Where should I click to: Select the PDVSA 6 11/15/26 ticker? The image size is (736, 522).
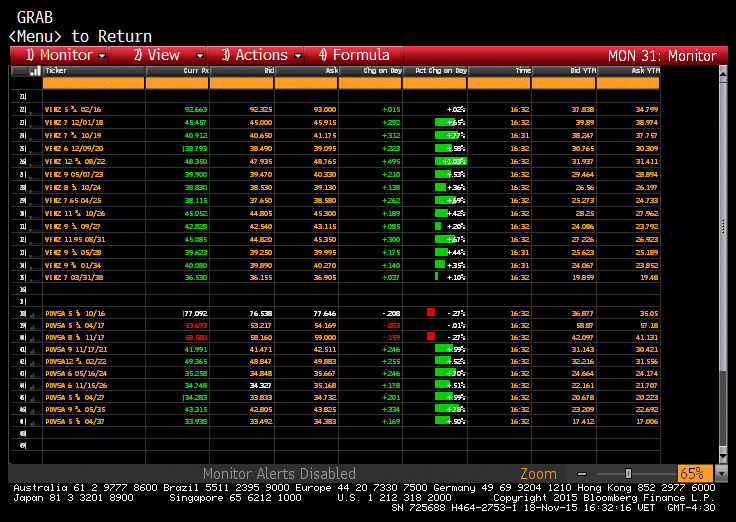point(76,386)
